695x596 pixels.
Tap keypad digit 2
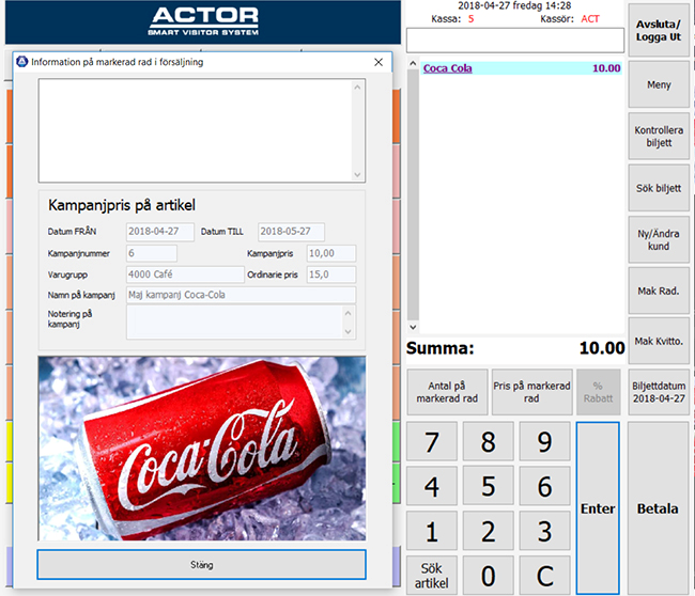488,531
